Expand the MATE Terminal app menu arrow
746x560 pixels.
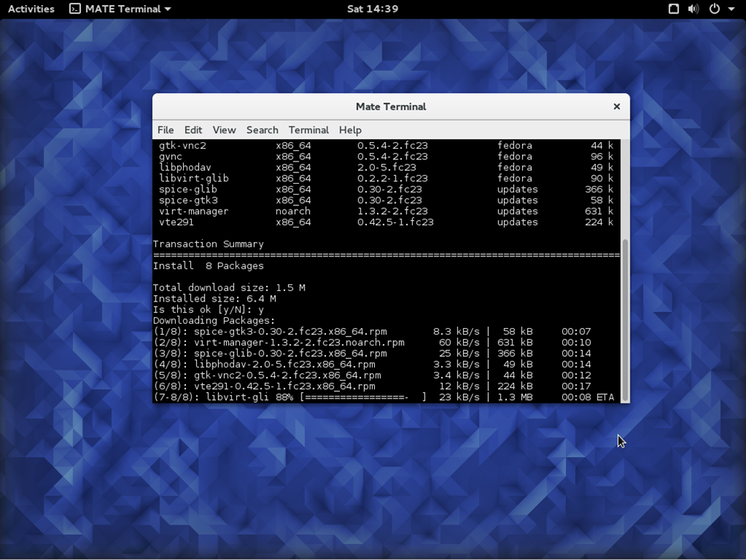pos(168,9)
